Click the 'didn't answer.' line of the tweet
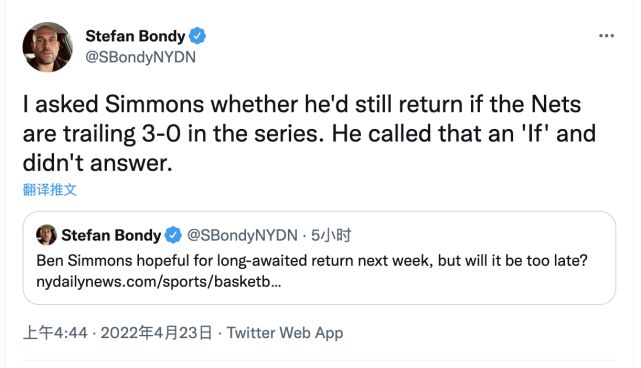 [x=97, y=163]
